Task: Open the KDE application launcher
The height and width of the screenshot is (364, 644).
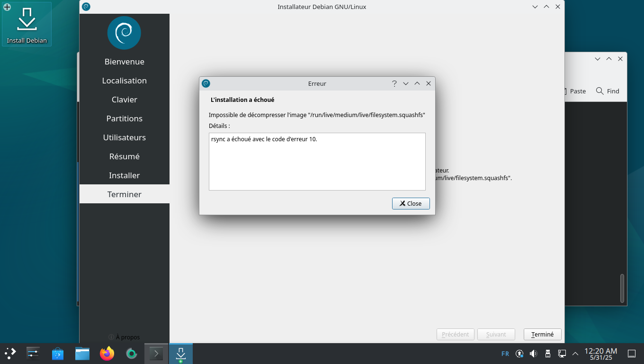Action: tap(10, 354)
